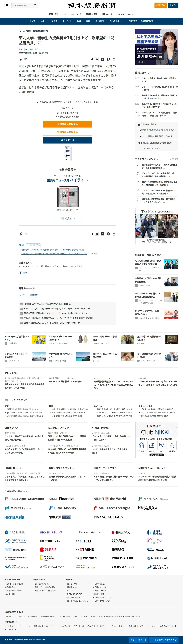
Task: Click the orange お申し込み button
Action: [x=160, y=5]
